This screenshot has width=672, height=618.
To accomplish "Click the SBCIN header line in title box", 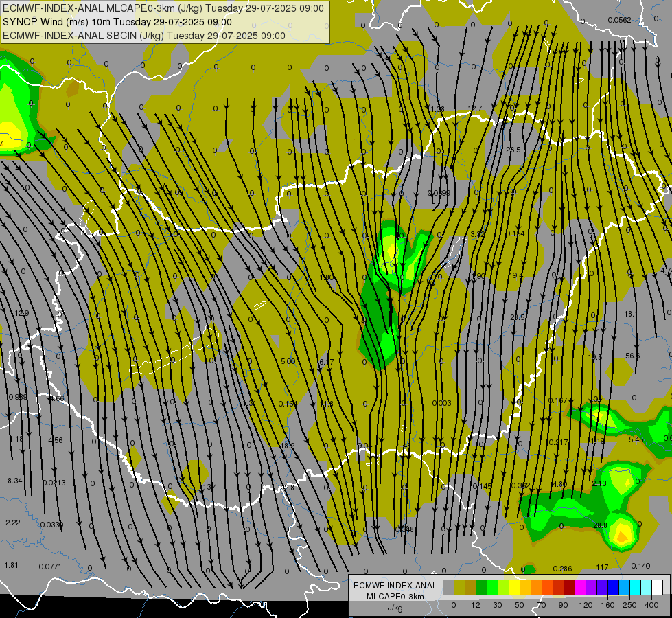I will click(144, 36).
